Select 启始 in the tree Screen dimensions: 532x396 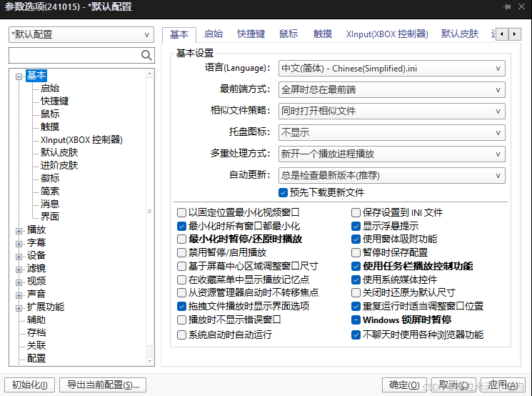[x=50, y=89]
